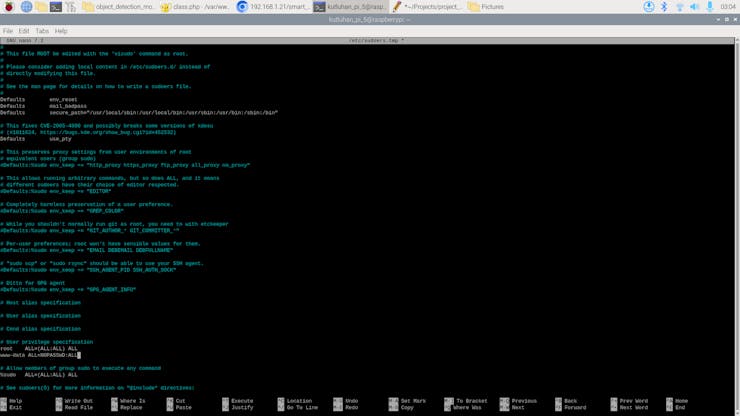Switch to the Pictures folder window
740x416 pixels.
click(486, 7)
